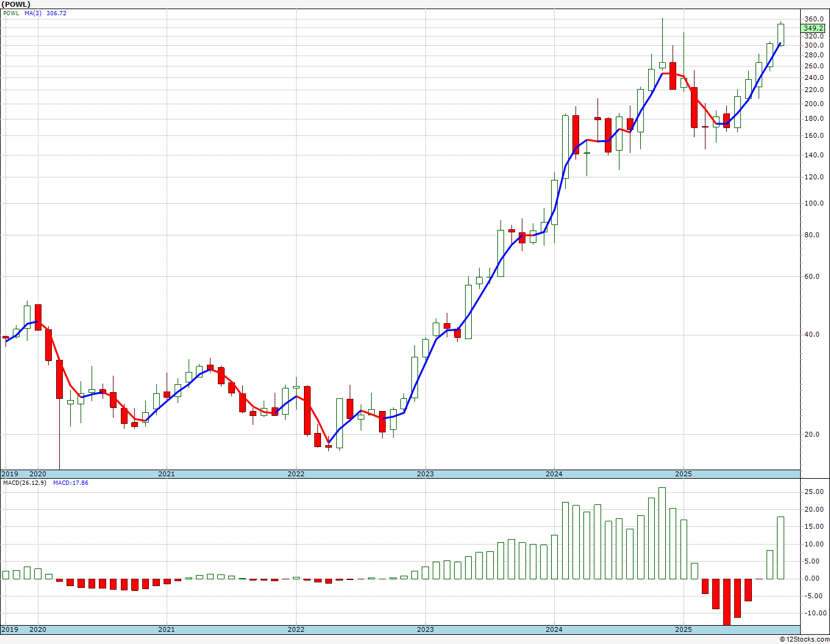Screen dimensions: 830x644
Task: Select the 300.0 price axis label
Action: [814, 45]
